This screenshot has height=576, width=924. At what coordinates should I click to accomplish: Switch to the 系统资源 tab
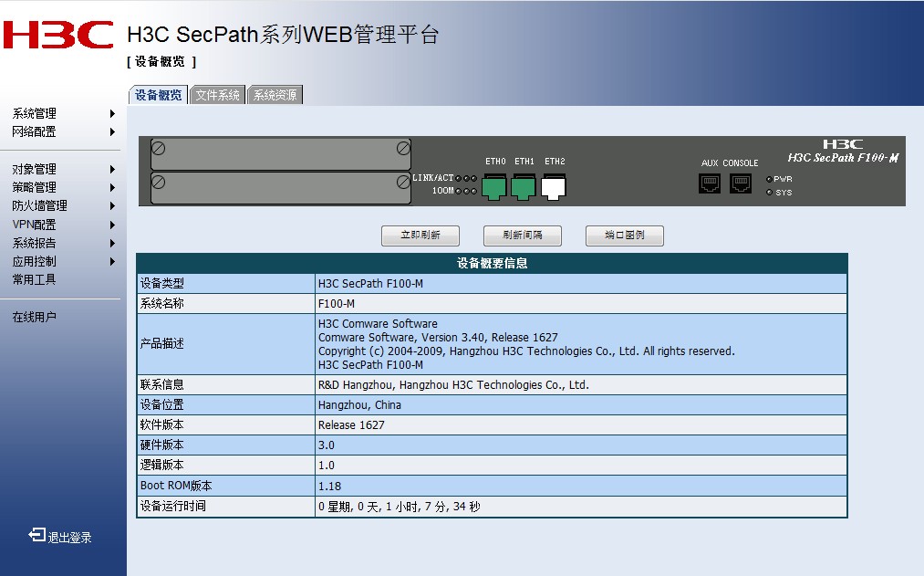[x=275, y=95]
